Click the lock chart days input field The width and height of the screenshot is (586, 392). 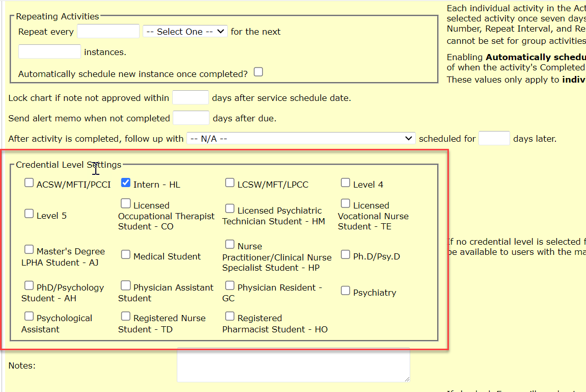point(191,97)
